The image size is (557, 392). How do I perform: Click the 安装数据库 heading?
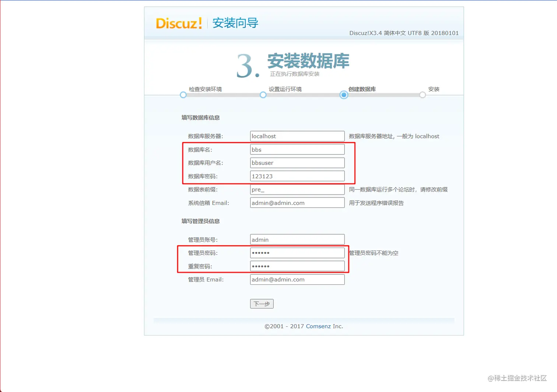(x=308, y=61)
